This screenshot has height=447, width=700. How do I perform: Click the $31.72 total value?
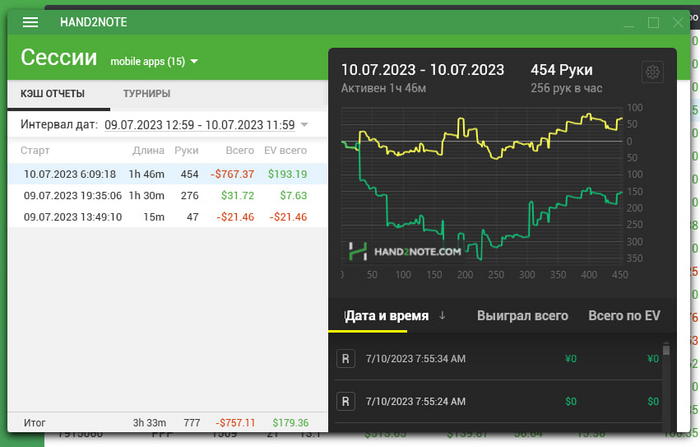238,196
